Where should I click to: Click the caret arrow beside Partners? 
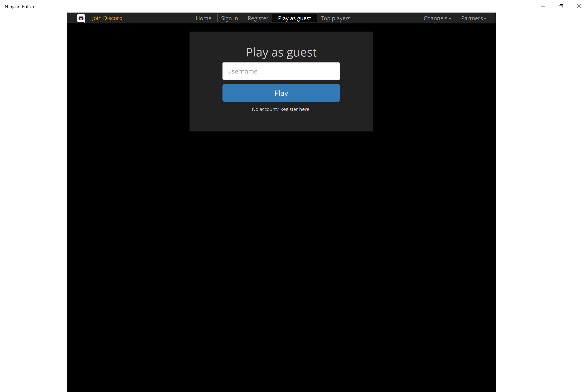coord(485,19)
